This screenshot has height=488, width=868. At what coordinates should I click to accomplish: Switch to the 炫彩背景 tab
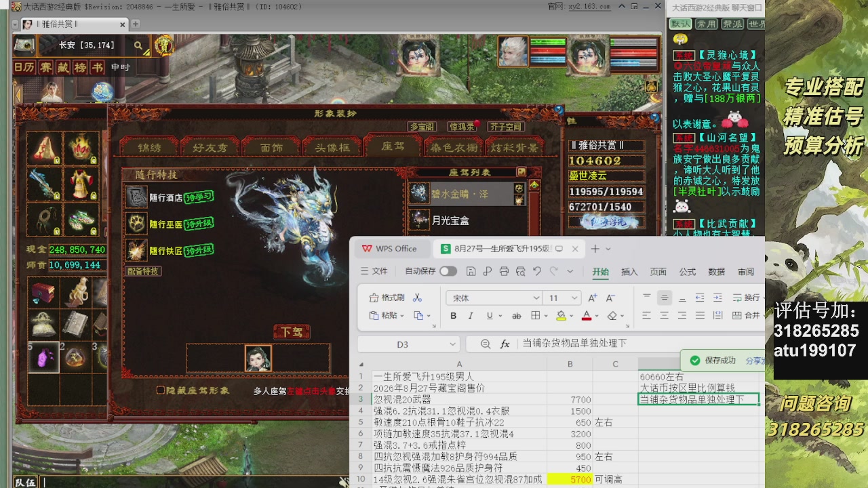(514, 148)
